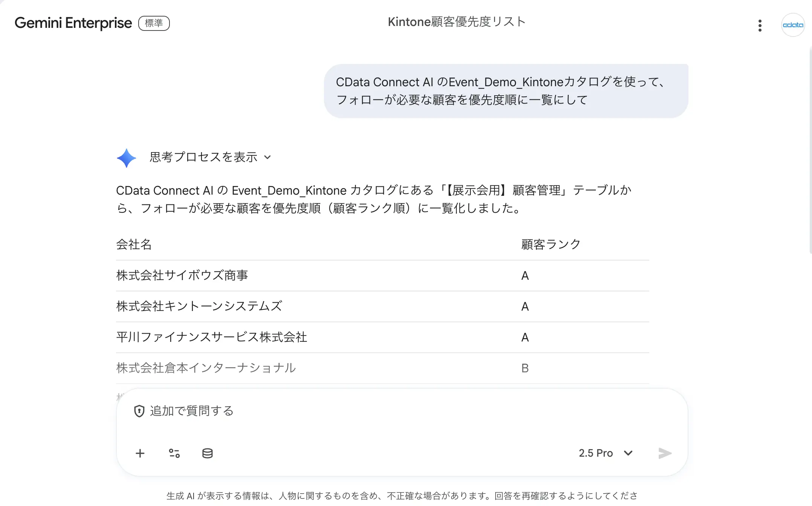Image resolution: width=812 pixels, height=506 pixels.
Task: Open the 2.5 Pro model dropdown
Action: click(606, 453)
